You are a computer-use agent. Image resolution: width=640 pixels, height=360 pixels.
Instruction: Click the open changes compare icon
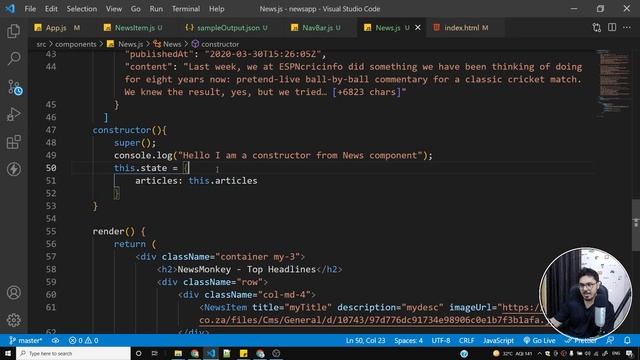click(596, 27)
